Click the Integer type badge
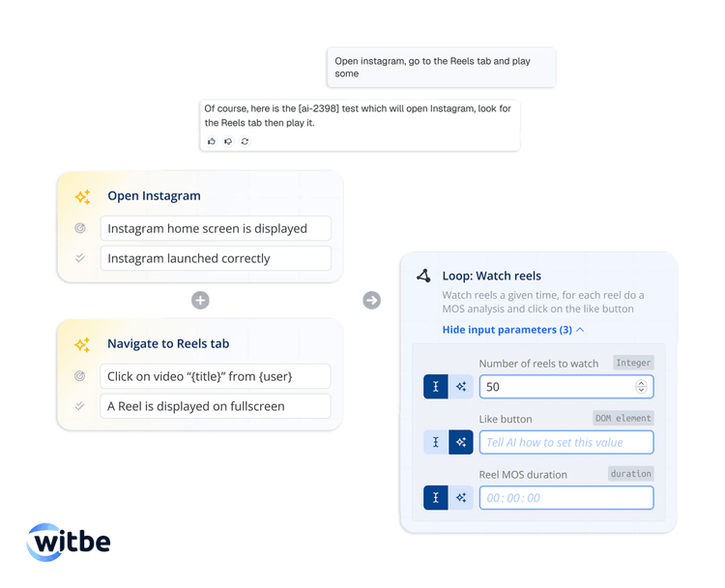Screen dimensions: 725x588 point(633,363)
